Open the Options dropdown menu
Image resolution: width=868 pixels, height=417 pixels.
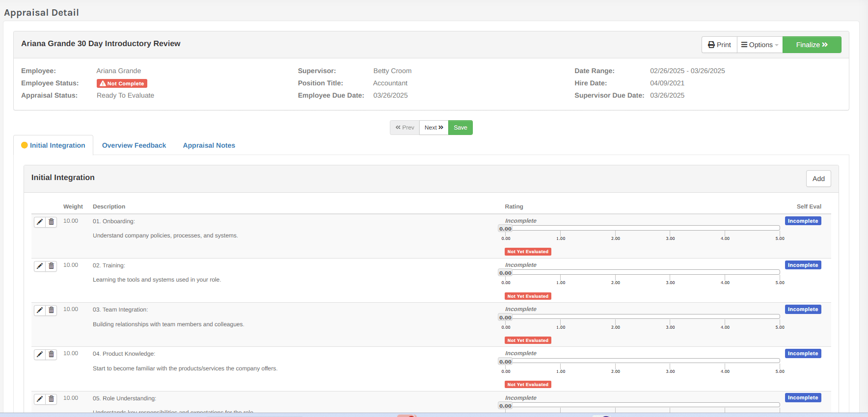(759, 45)
